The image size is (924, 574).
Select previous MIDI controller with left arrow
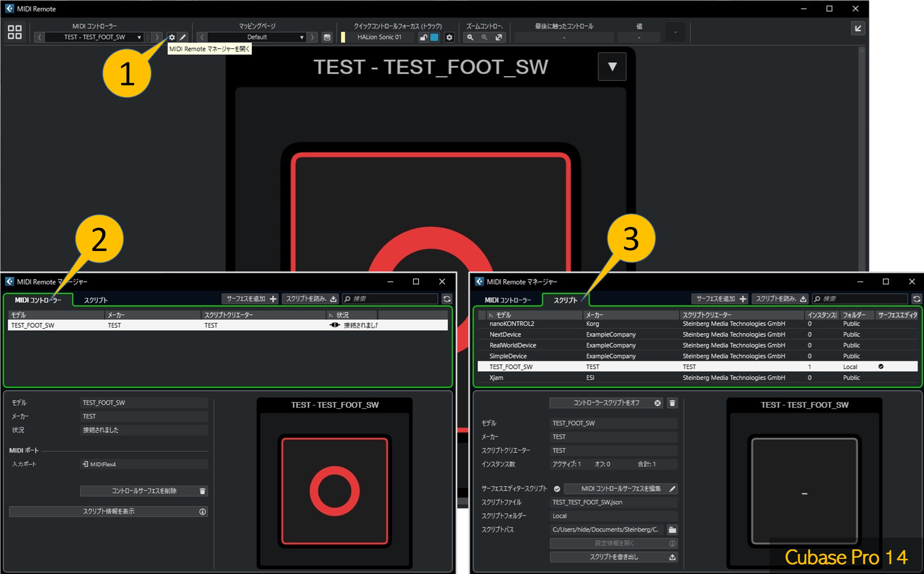pos(39,37)
